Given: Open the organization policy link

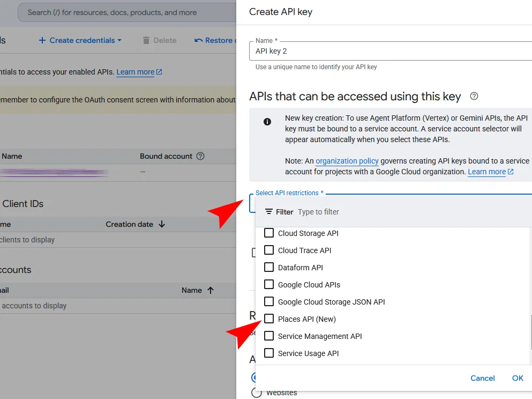Looking at the screenshot, I should coord(347,161).
